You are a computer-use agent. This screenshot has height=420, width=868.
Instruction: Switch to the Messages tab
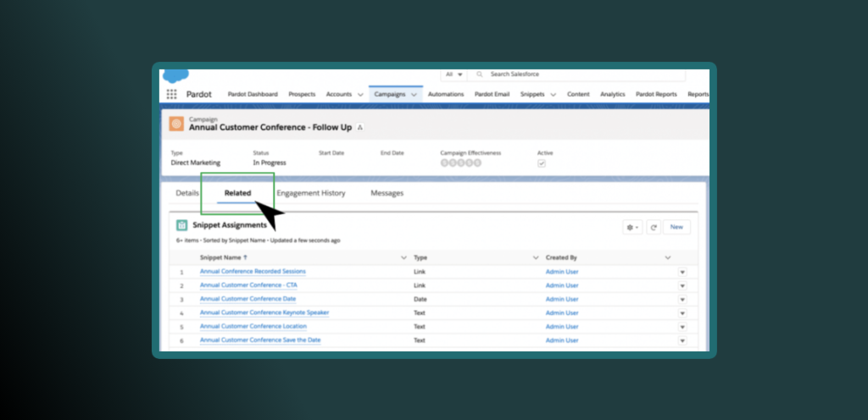point(387,193)
